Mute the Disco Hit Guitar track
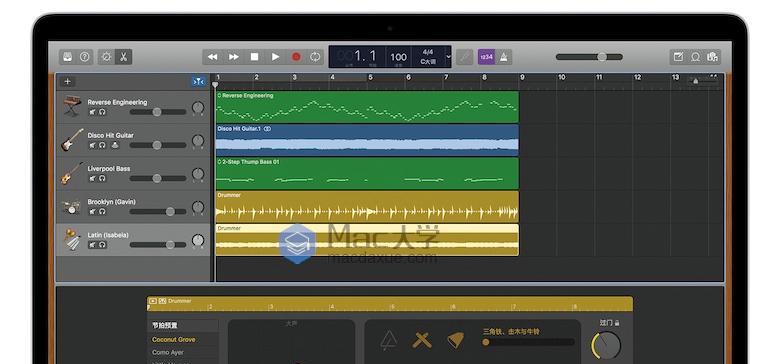 pos(93,145)
